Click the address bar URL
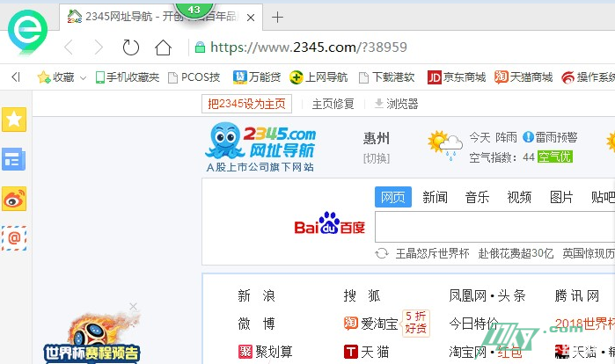The image size is (615, 364). (x=309, y=47)
